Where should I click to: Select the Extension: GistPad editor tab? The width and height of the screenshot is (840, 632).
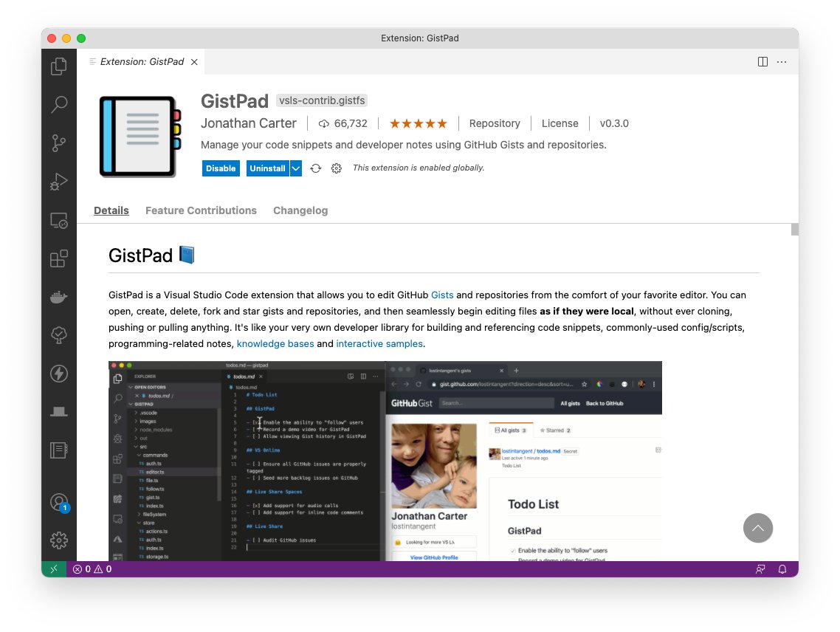(142, 61)
